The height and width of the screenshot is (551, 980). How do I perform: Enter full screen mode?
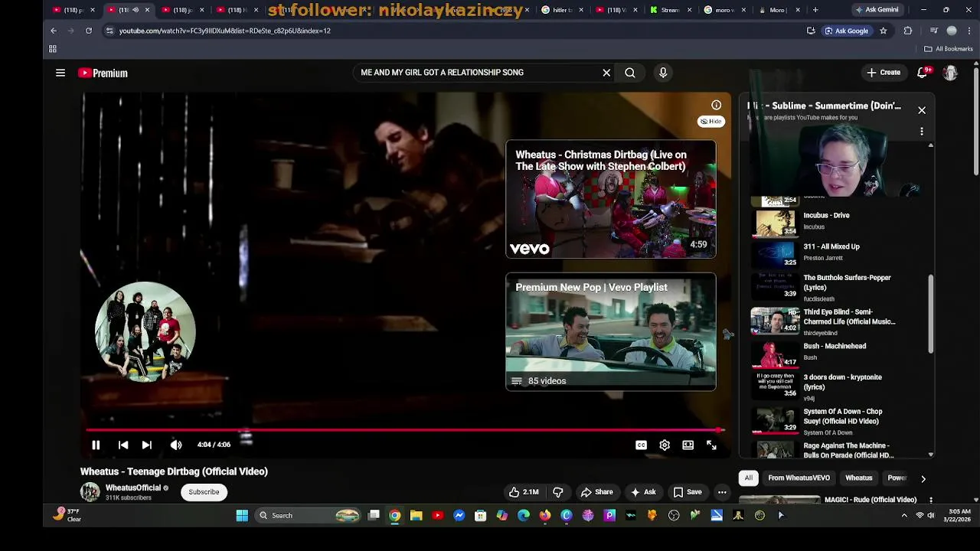(711, 445)
